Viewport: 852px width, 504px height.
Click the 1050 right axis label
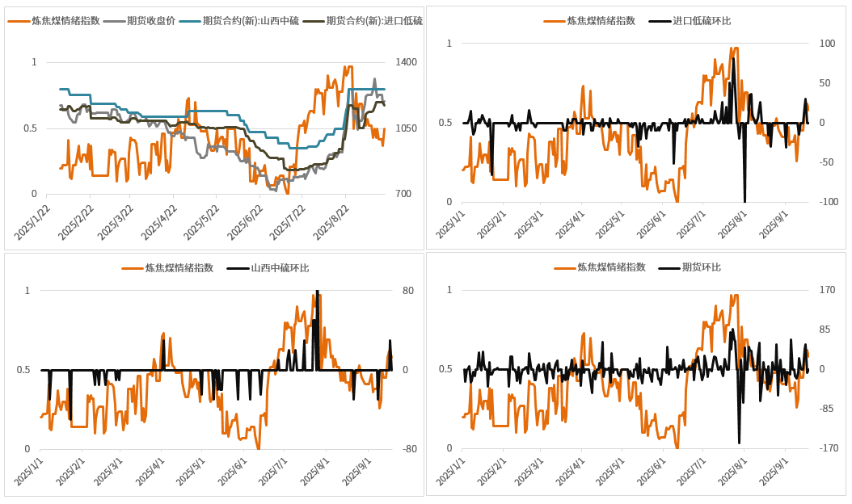pyautogui.click(x=407, y=128)
